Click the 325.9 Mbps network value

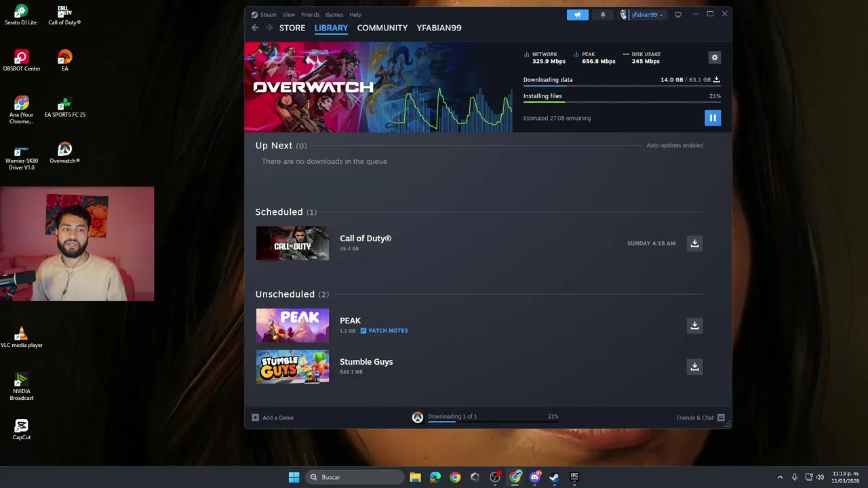pos(549,62)
